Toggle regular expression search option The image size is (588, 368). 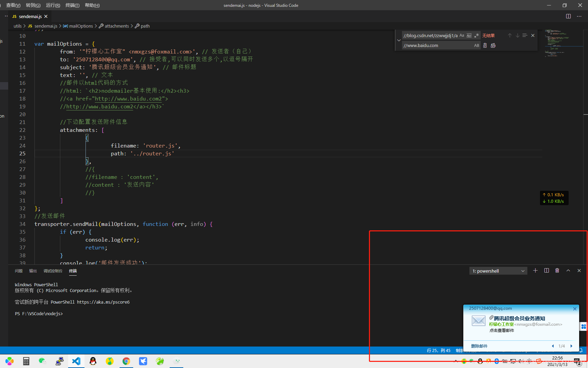pos(477,35)
